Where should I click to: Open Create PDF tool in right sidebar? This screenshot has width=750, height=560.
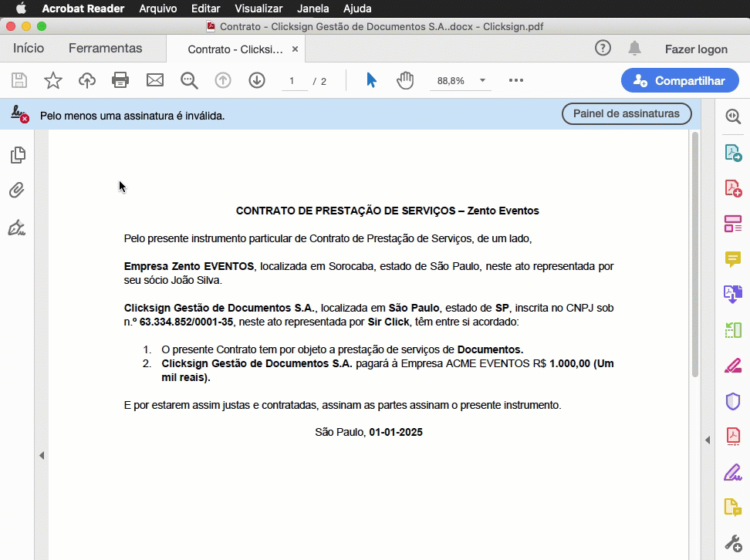(x=733, y=188)
